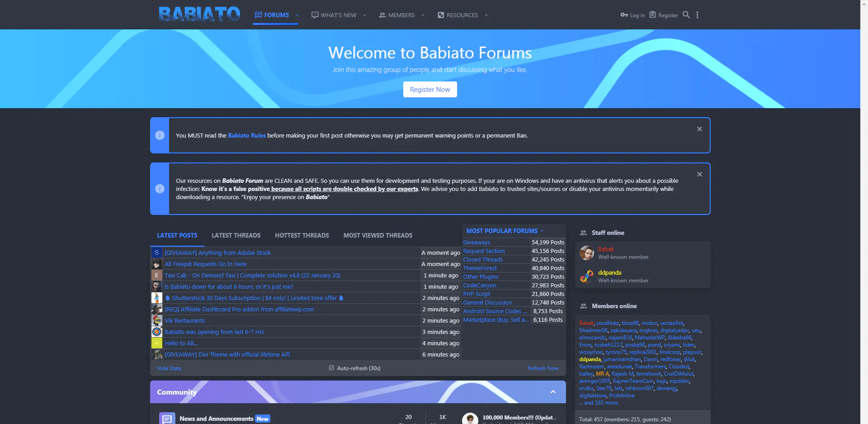Open the CodeCanyon forum link
Image resolution: width=868 pixels, height=424 pixels.
[x=480, y=286]
